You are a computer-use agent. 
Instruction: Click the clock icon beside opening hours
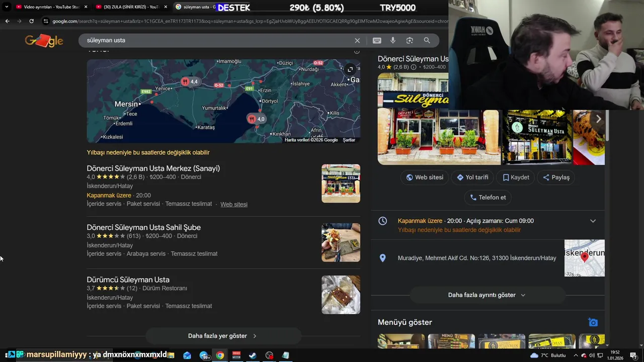(x=382, y=221)
